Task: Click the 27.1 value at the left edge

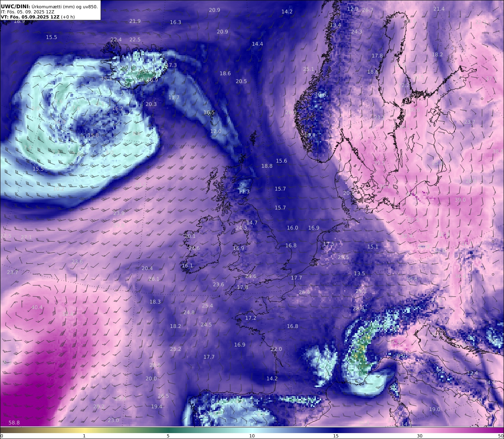Action: coord(26,237)
